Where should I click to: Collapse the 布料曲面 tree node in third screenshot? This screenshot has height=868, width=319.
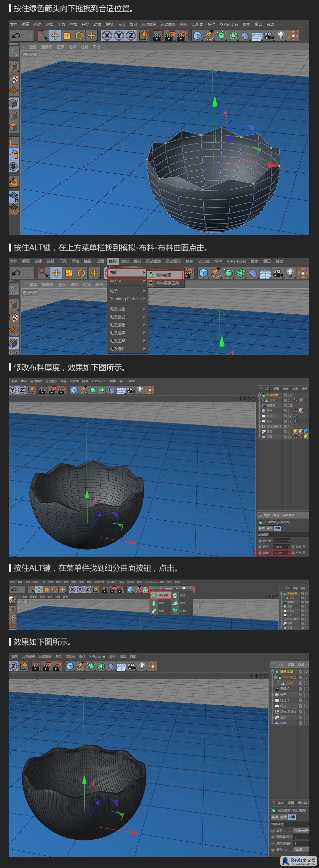(260, 395)
